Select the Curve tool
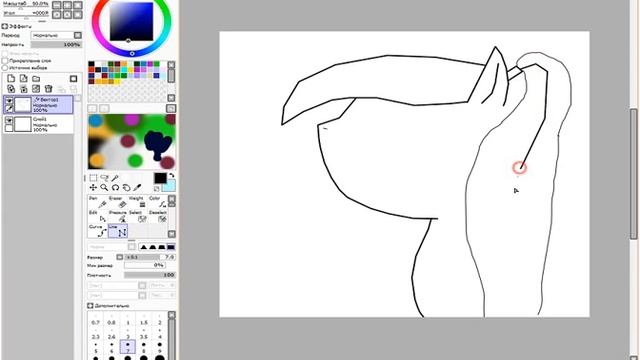 pos(98,231)
